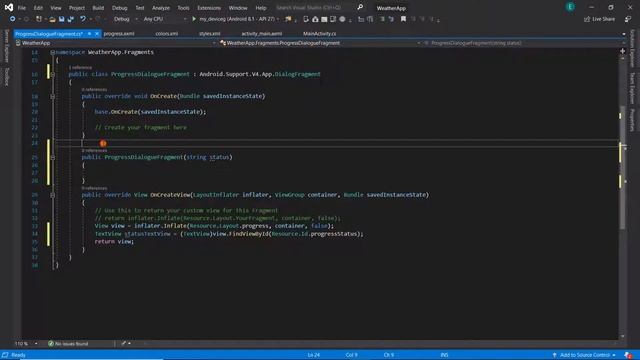Click the comment out selection toolbar icon

coord(382,19)
